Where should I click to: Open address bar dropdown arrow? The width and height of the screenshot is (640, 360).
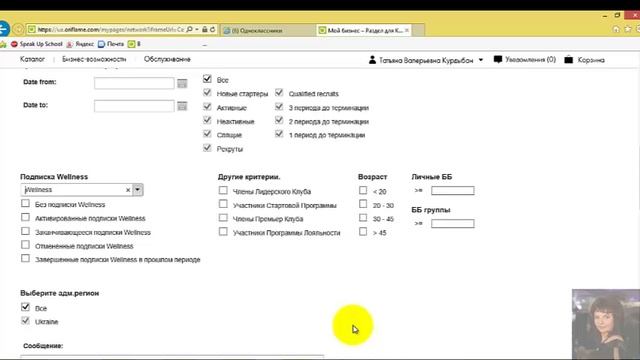click(x=197, y=29)
